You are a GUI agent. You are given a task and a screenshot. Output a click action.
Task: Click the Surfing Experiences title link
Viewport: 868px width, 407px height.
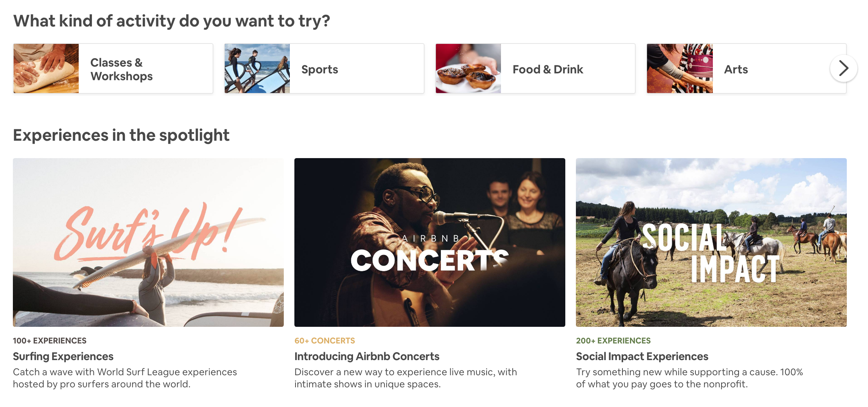[63, 356]
